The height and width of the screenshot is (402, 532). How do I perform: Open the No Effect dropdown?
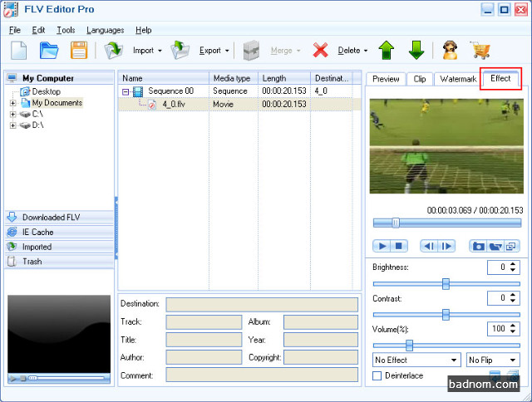pyautogui.click(x=416, y=360)
